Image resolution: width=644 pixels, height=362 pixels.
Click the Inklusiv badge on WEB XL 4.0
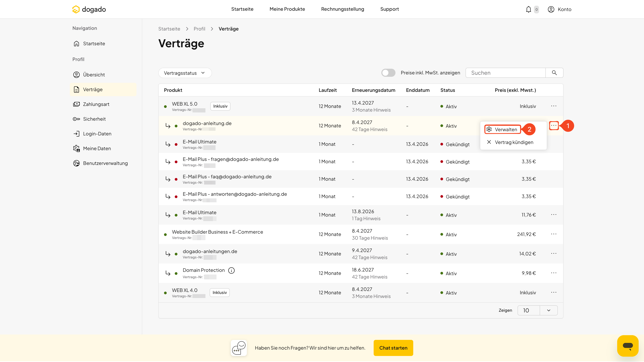click(x=220, y=293)
